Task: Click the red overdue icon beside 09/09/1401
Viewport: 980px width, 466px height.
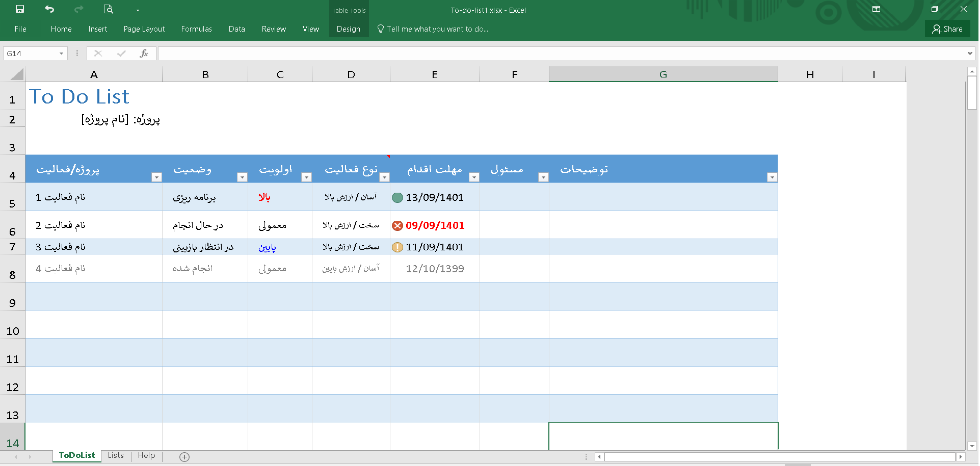Action: click(x=397, y=225)
